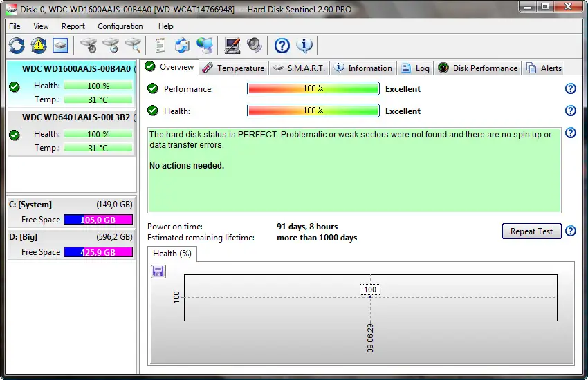The height and width of the screenshot is (380, 588).
Task: Select the D: [Big] partition
Action: (71, 245)
